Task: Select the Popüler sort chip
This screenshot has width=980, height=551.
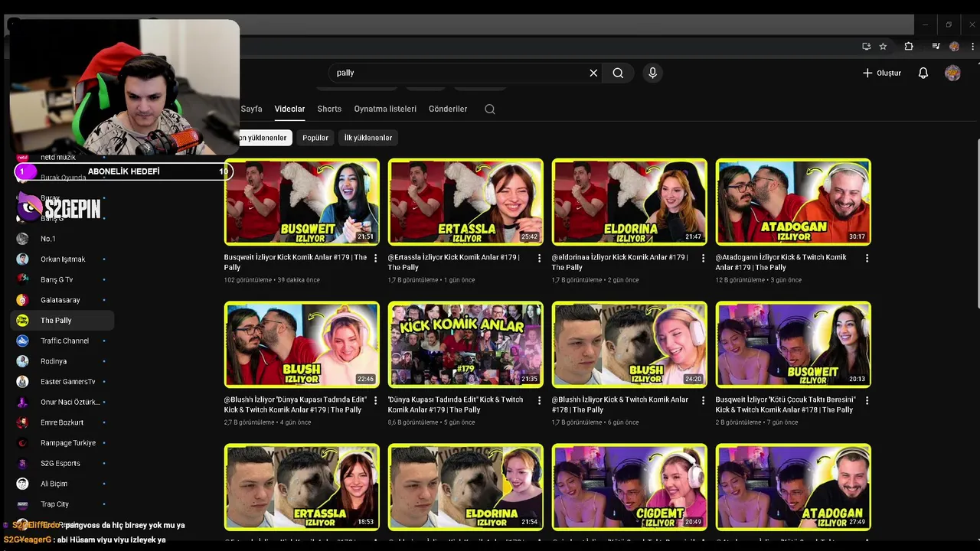Action: (x=315, y=138)
